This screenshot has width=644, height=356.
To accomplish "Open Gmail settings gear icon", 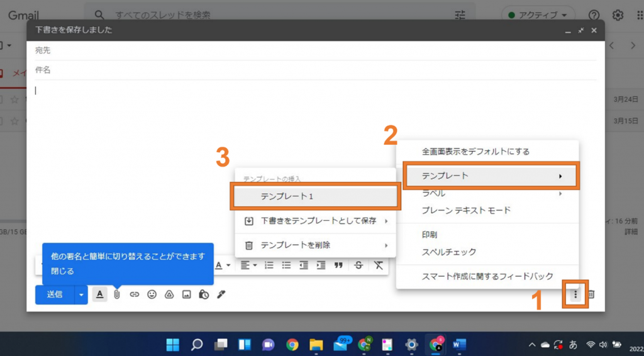I will [x=618, y=15].
